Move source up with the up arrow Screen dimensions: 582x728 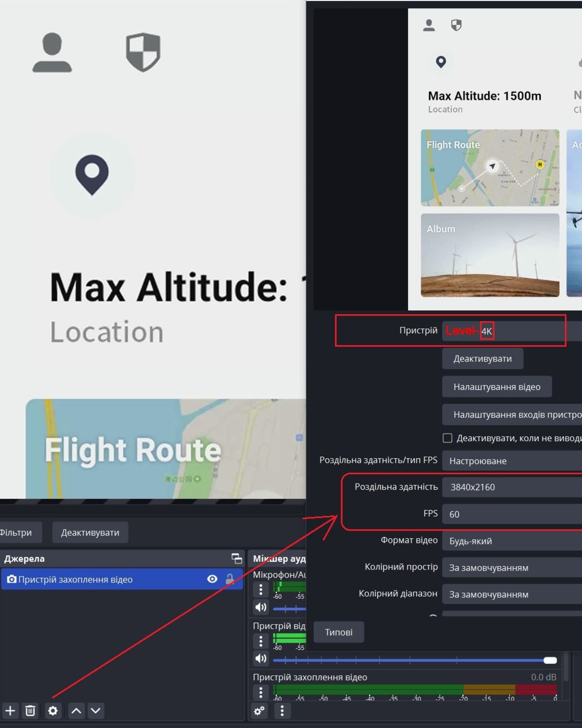76,711
